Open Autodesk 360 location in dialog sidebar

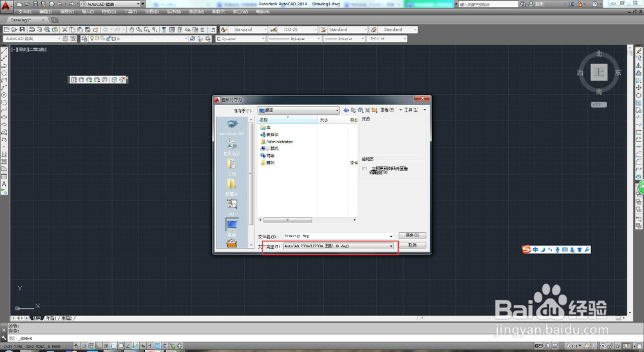(x=232, y=126)
